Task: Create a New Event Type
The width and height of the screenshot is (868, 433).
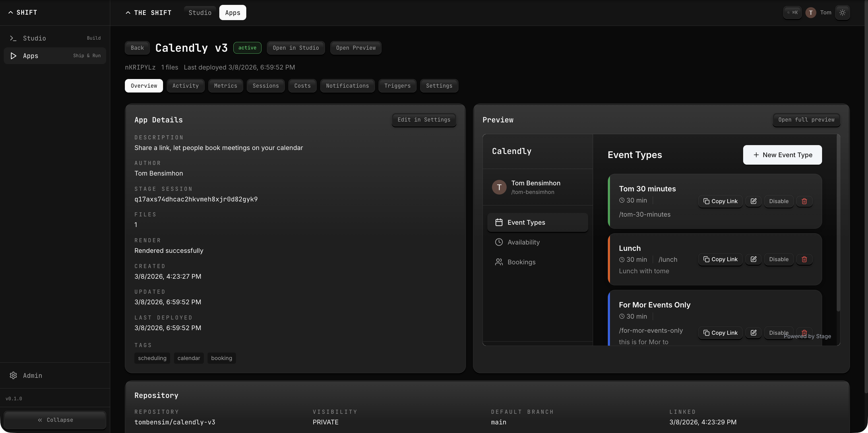Action: tap(782, 155)
